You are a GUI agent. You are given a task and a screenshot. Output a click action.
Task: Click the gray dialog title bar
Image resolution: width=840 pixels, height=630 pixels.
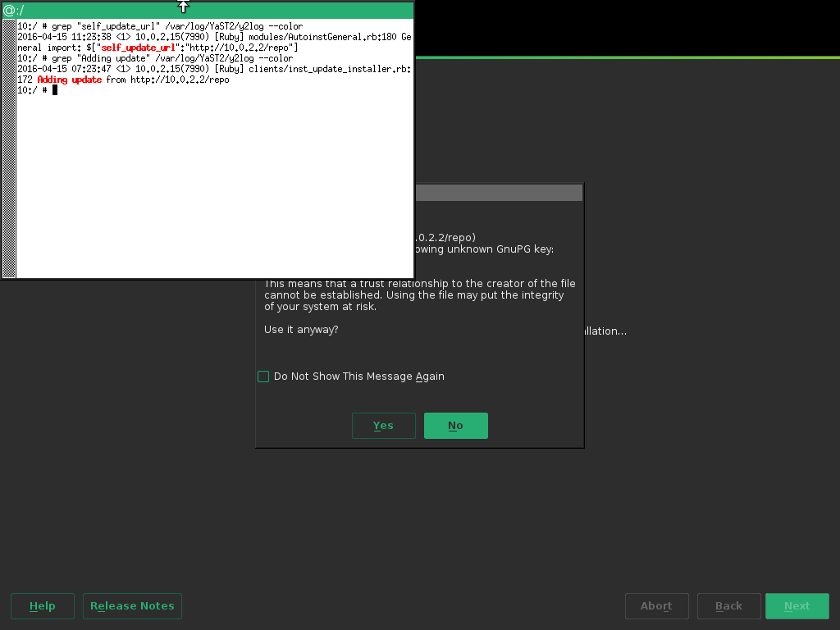coord(499,193)
